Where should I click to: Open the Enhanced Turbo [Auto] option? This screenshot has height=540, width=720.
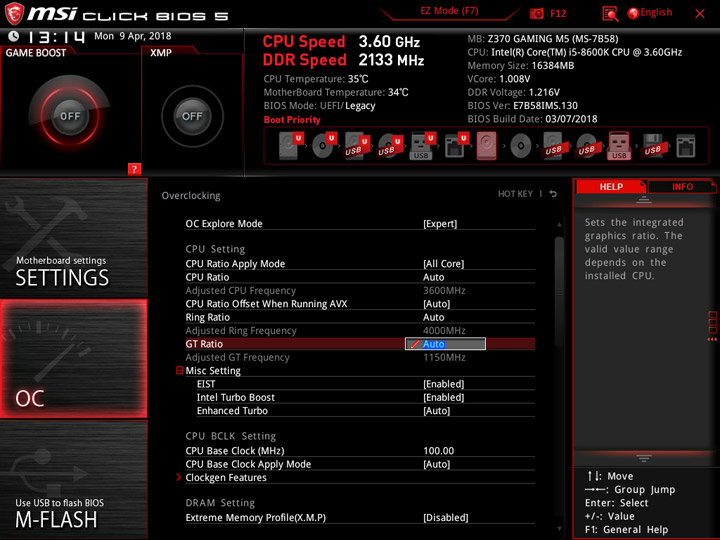click(437, 411)
